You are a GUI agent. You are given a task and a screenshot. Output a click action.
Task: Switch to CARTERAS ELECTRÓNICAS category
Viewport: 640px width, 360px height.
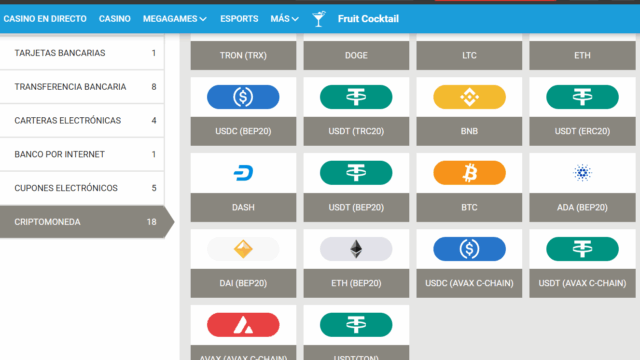(82, 120)
